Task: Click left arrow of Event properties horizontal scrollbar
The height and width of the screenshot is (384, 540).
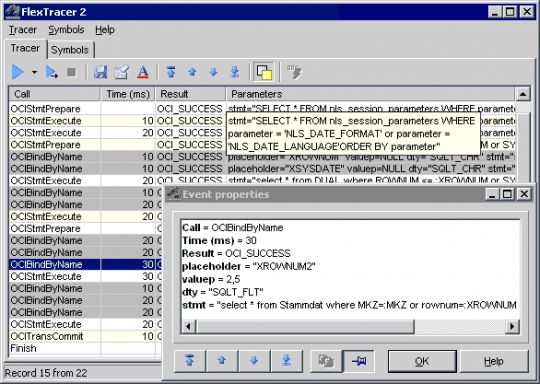Action: pos(188,326)
